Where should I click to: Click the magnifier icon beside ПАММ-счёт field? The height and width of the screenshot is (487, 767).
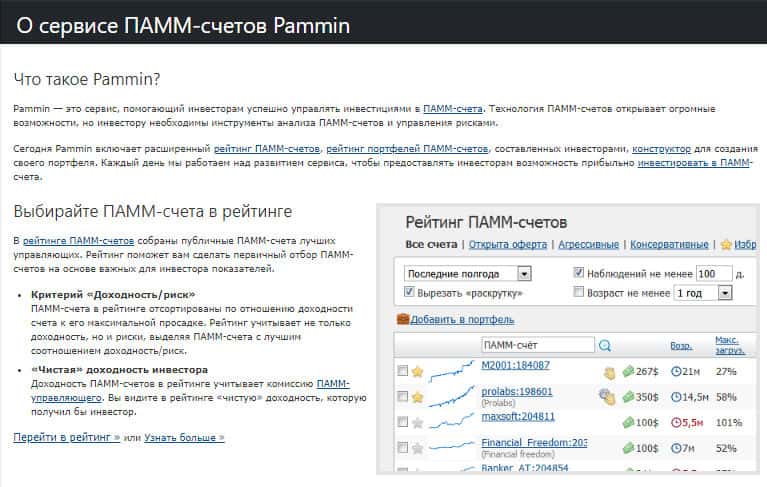pos(605,345)
